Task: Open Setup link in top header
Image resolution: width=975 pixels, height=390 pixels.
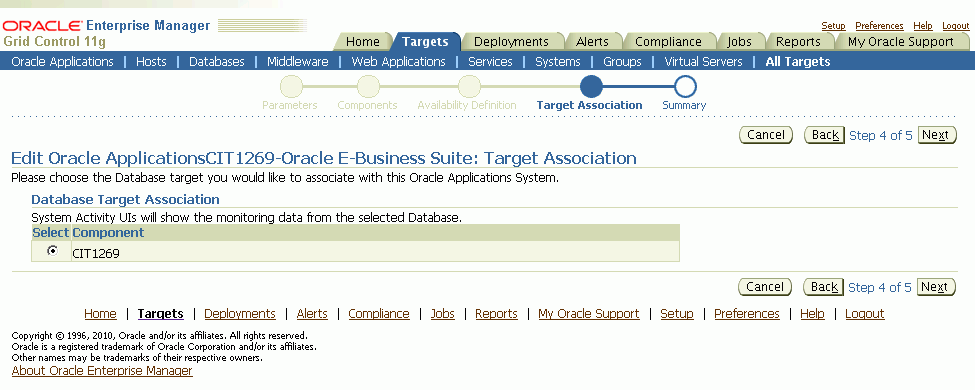Action: [x=833, y=26]
